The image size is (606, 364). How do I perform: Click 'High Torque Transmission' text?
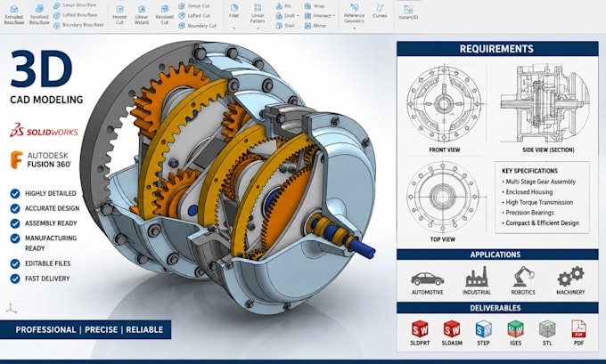tap(539, 202)
